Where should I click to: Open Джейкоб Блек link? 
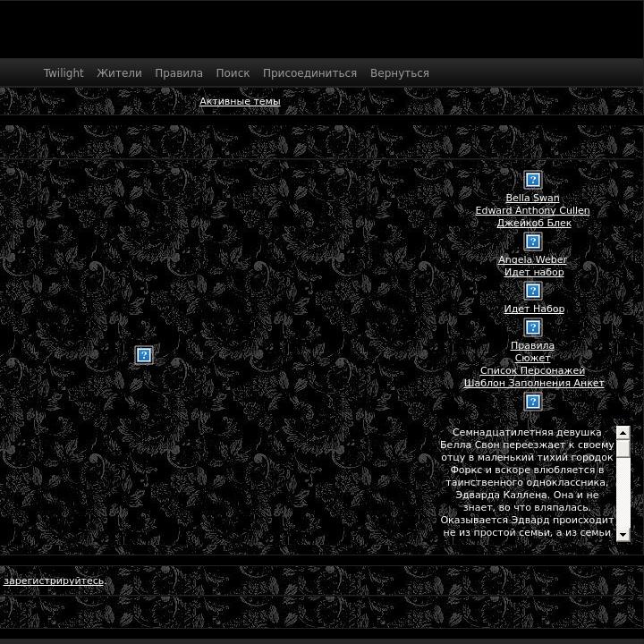[534, 223]
